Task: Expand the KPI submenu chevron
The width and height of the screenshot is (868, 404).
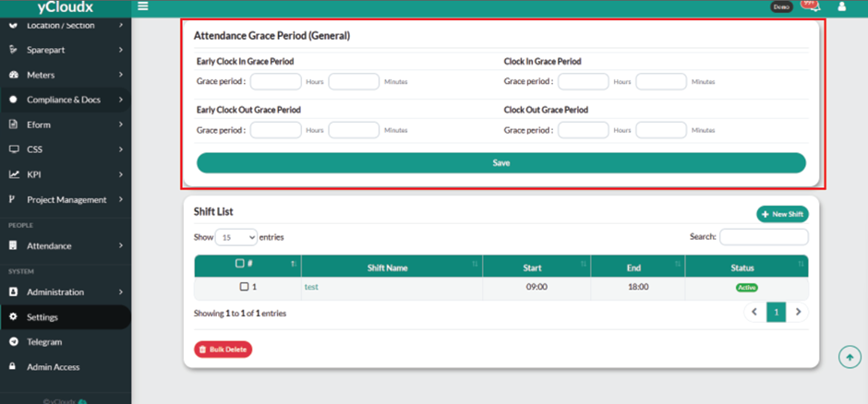Action: (x=120, y=174)
